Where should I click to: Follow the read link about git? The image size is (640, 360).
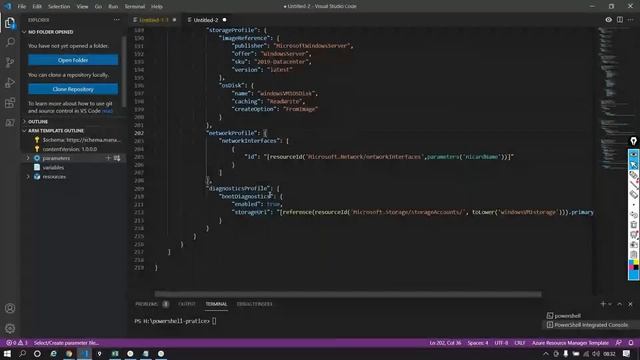coord(107,111)
